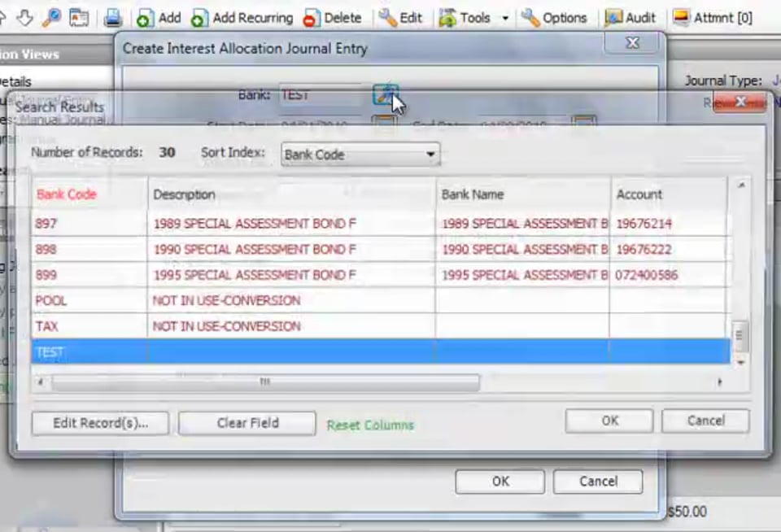Screen dimensions: 781x532
Task: Click the Clear Field button
Action: (x=247, y=423)
